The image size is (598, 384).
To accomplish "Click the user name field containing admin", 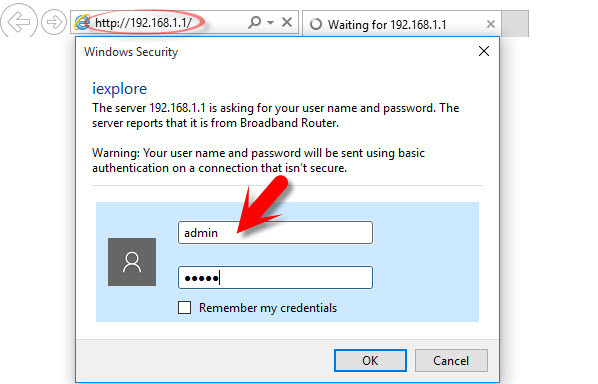I will point(275,233).
